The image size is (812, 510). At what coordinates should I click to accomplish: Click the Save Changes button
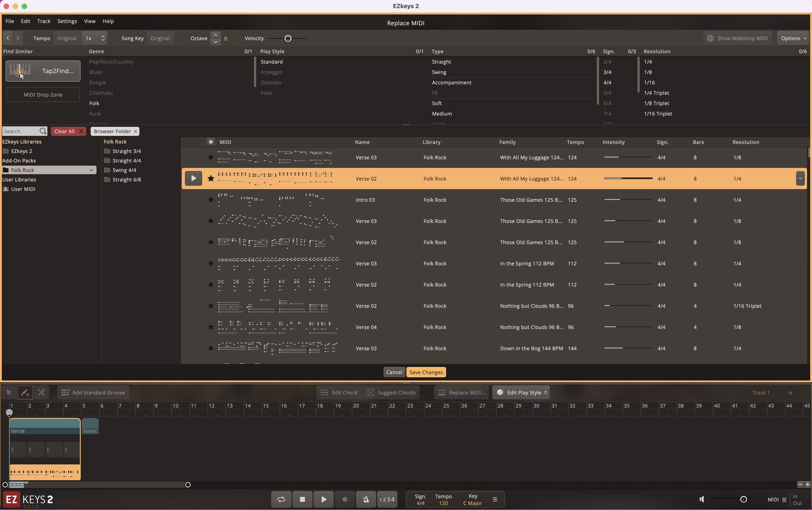tap(425, 372)
